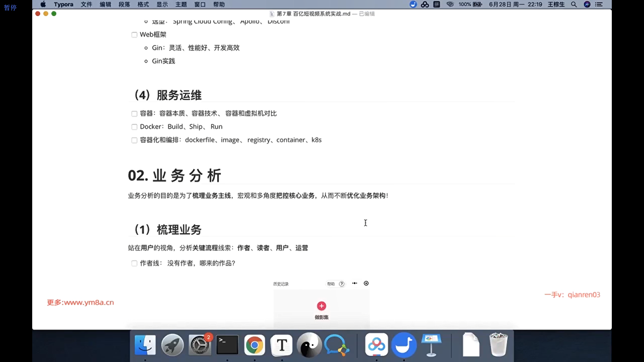Click the Finder dock icon

145,345
